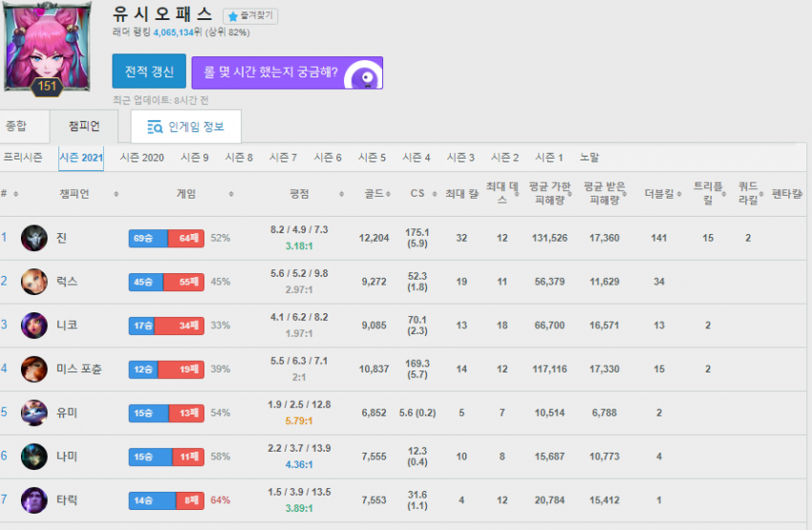Image resolution: width=812 pixels, height=530 pixels.
Task: Open the summoner profile icon with level 151
Action: coord(47,48)
